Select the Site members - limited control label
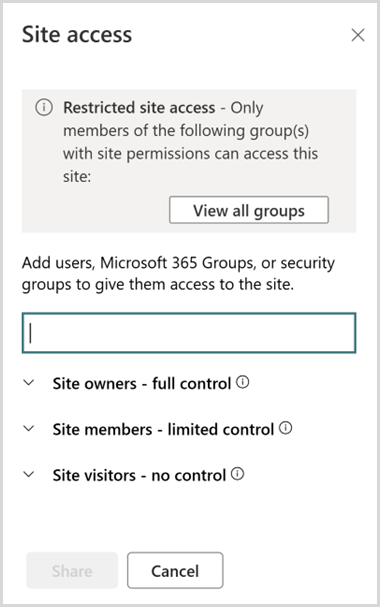This screenshot has width=380, height=607. [x=163, y=429]
